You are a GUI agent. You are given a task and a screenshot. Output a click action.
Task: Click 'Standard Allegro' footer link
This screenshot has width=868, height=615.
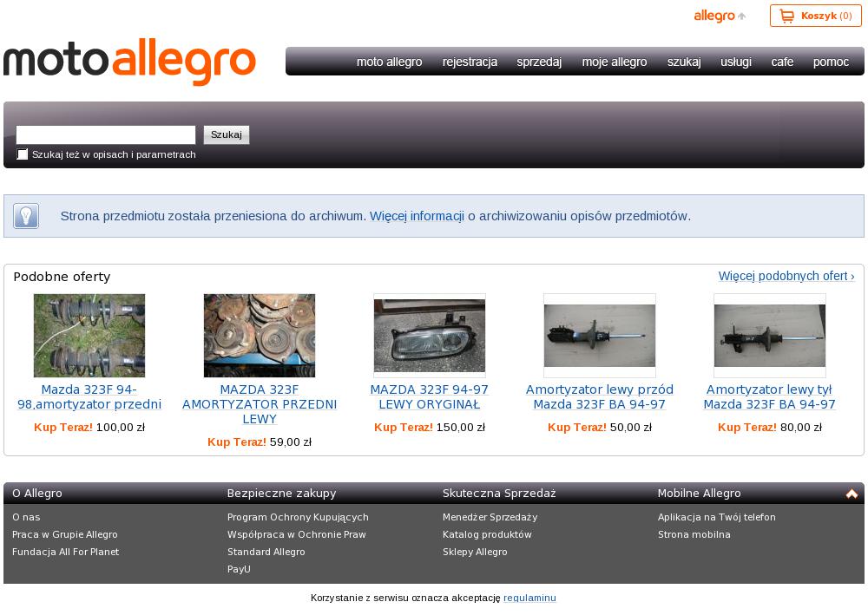coord(266,552)
